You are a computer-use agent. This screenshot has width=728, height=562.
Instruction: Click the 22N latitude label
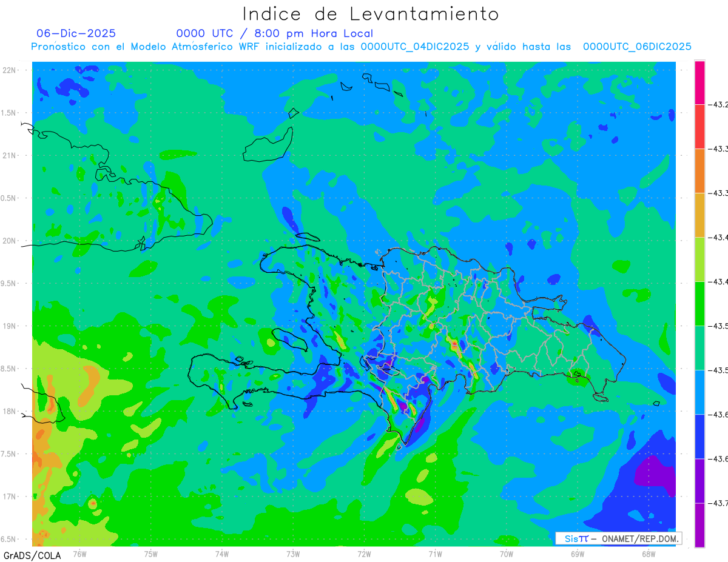10,70
